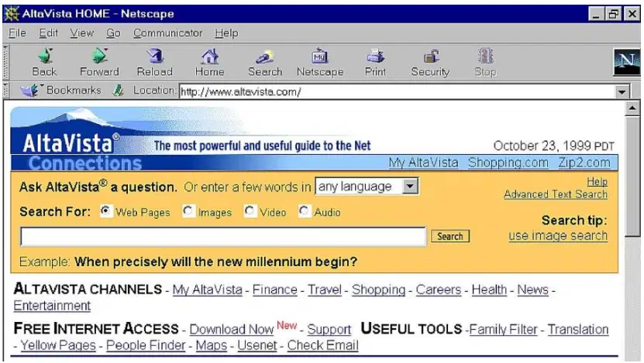Open the Entertainment channel link

[52, 306]
